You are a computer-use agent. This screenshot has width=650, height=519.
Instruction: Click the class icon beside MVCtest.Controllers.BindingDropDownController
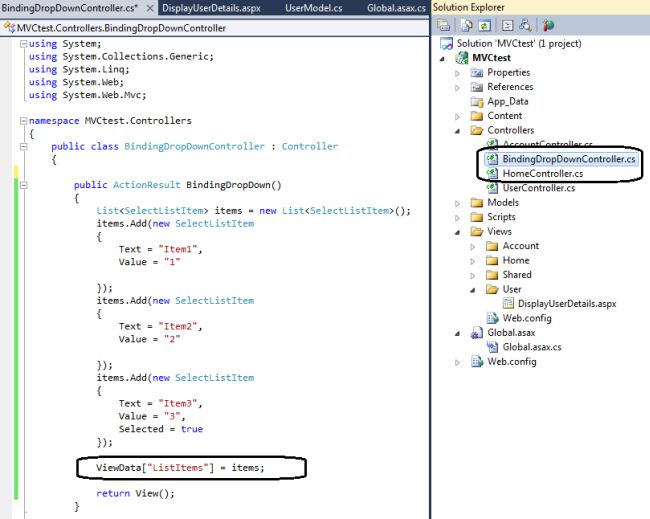[x=9, y=28]
